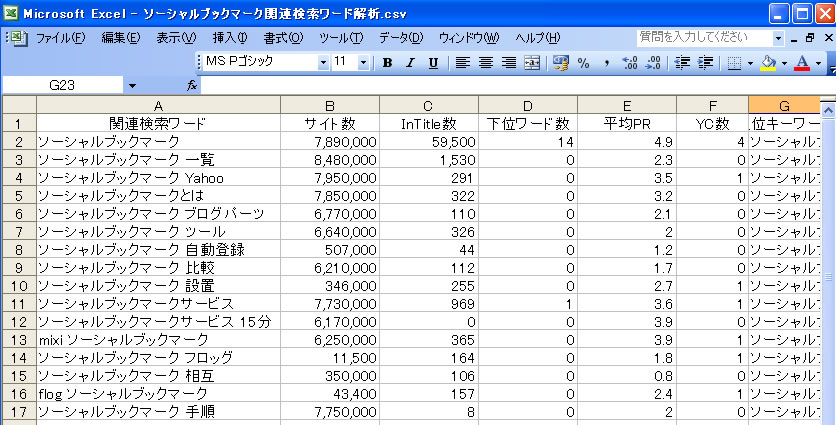Click vertical scrollbar up arrow
The image size is (836, 425).
pos(828,110)
